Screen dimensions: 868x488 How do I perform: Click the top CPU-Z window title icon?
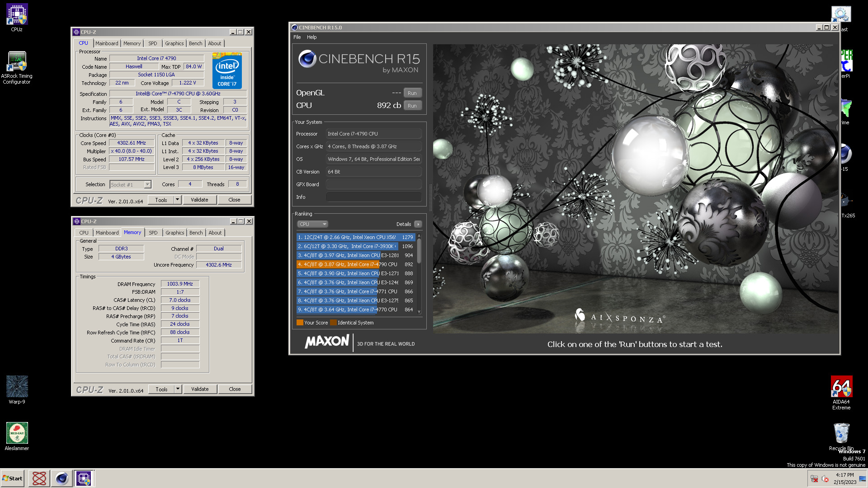point(76,32)
